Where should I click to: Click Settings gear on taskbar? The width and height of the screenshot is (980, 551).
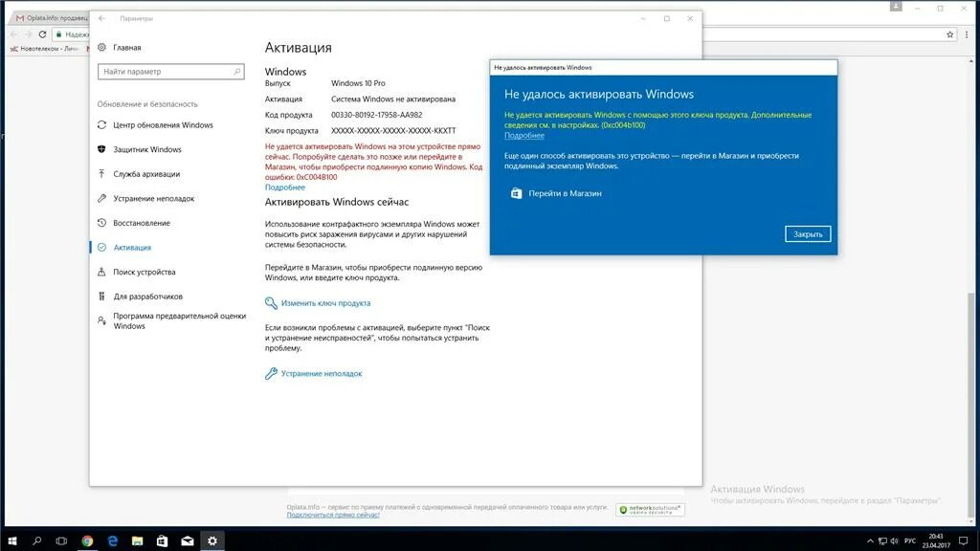tap(212, 541)
